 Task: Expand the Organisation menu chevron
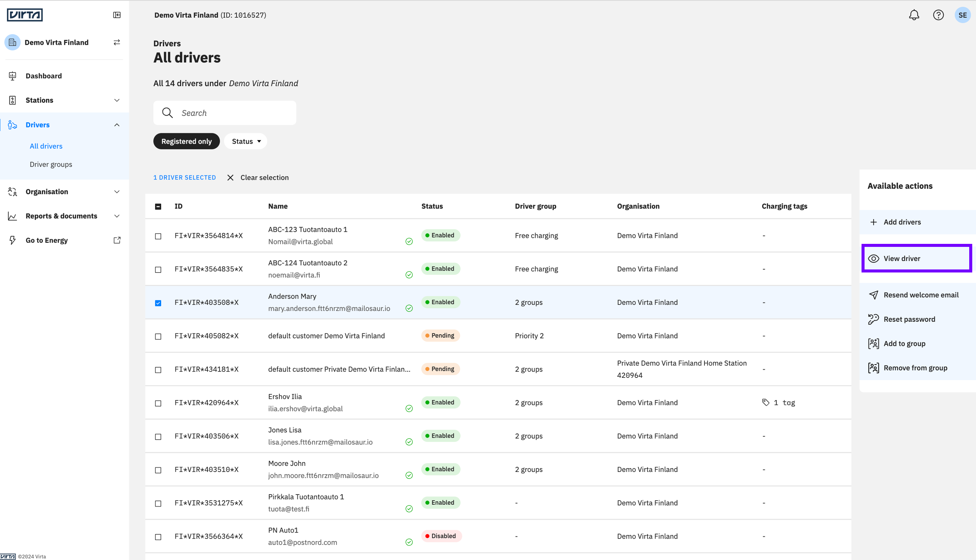tap(117, 192)
